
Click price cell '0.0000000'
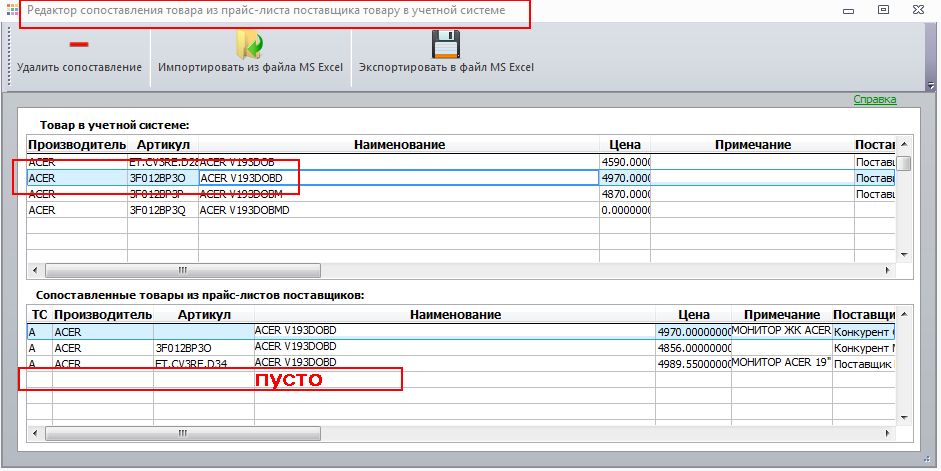point(625,210)
